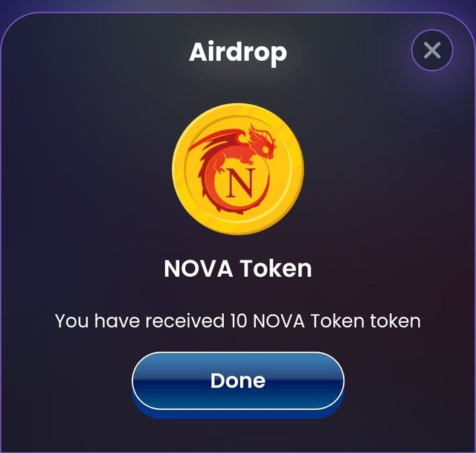The height and width of the screenshot is (453, 476).
Task: Click the letter N on the coin
Action: [x=241, y=184]
